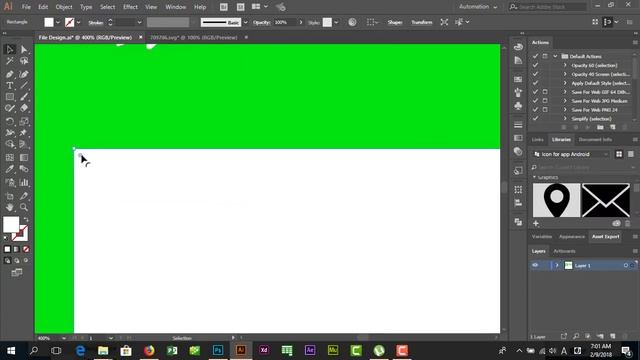Viewport: 640px width, 360px height.
Task: Switch to the Document Info tab
Action: click(x=595, y=140)
